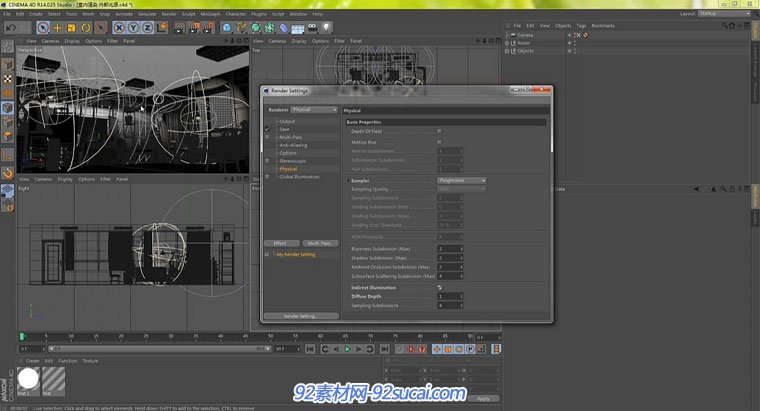
Task: Select My Render Setting preset
Action: click(295, 254)
